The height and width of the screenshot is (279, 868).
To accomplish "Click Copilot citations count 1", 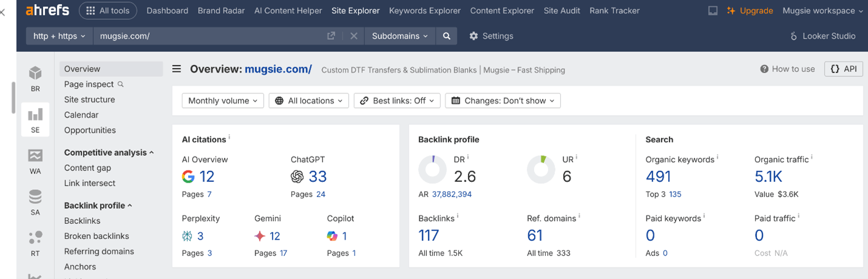I will pyautogui.click(x=344, y=236).
